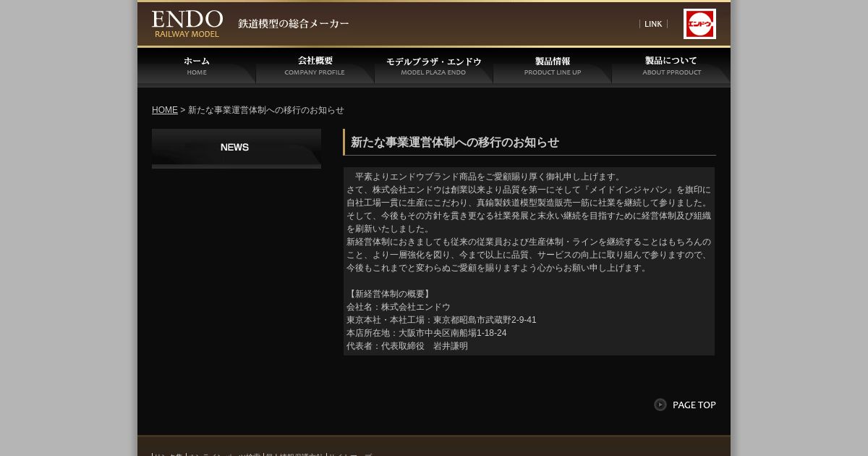Click the representative line 代表者：代表取締役 岩井謙明
The width and height of the screenshot is (868, 456).
407,346
